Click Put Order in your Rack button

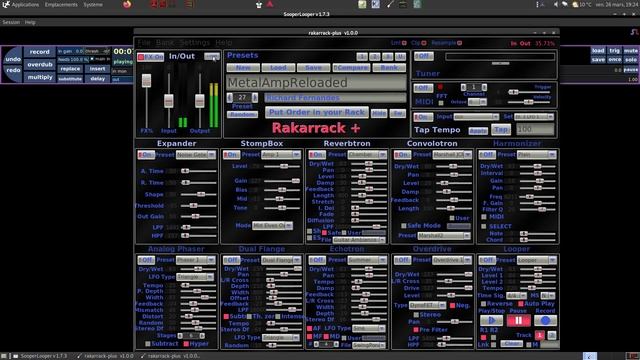pyautogui.click(x=317, y=112)
